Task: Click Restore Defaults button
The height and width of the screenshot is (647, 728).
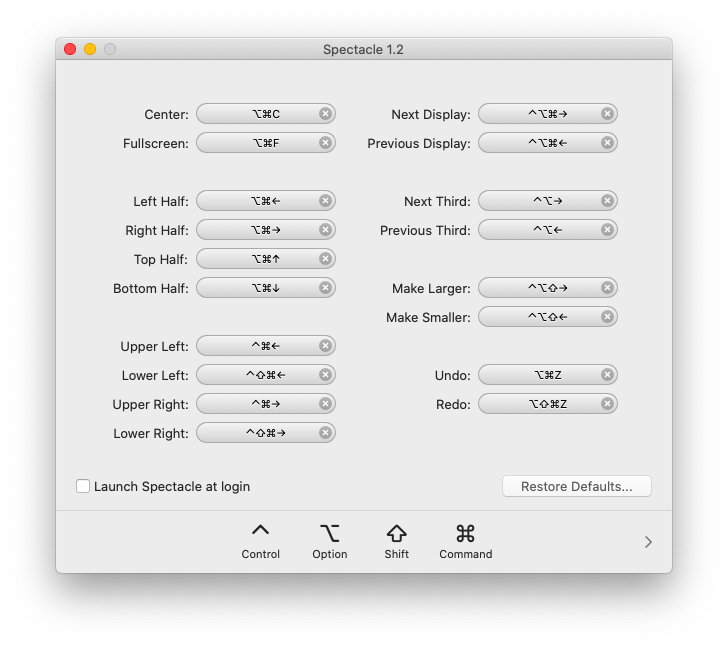Action: pos(577,486)
